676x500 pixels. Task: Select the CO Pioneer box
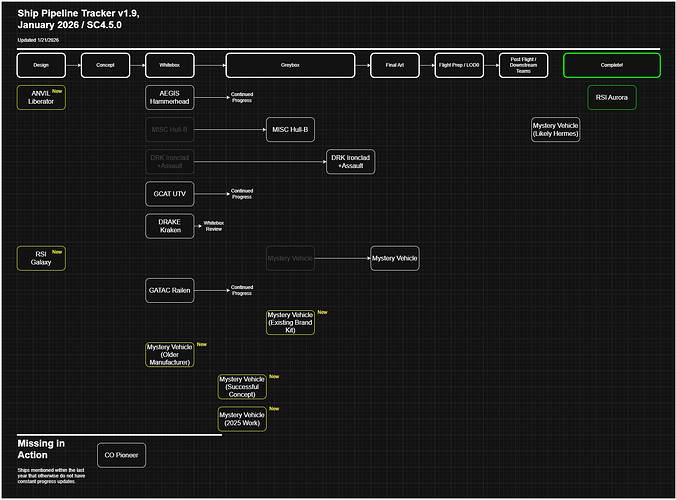click(x=121, y=455)
